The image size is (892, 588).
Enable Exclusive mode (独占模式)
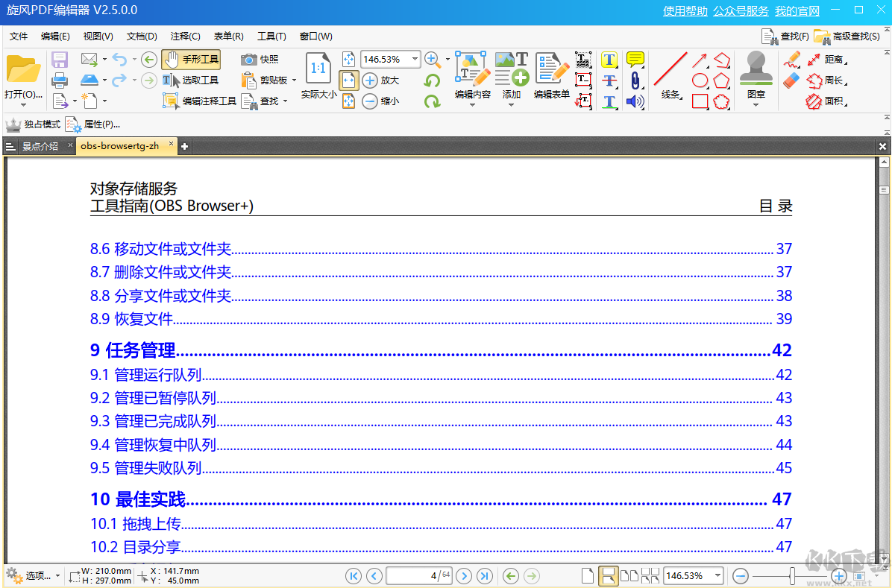[34, 124]
